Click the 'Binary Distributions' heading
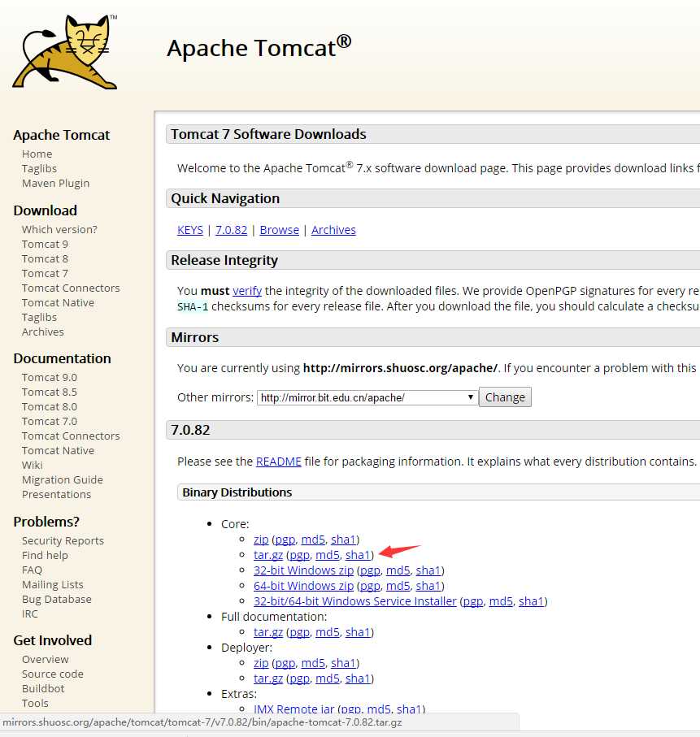Image resolution: width=700 pixels, height=737 pixels. (237, 492)
